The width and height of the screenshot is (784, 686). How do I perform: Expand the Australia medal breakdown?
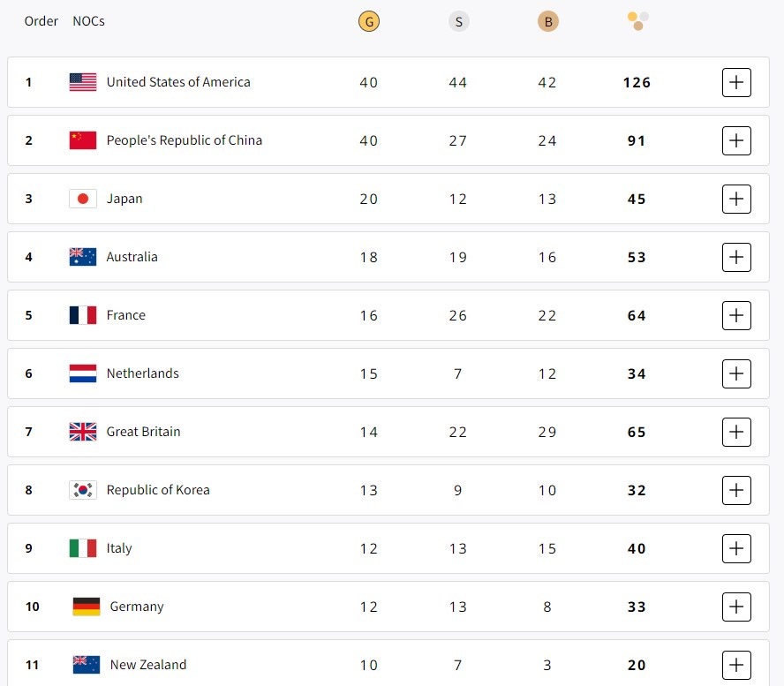click(736, 257)
